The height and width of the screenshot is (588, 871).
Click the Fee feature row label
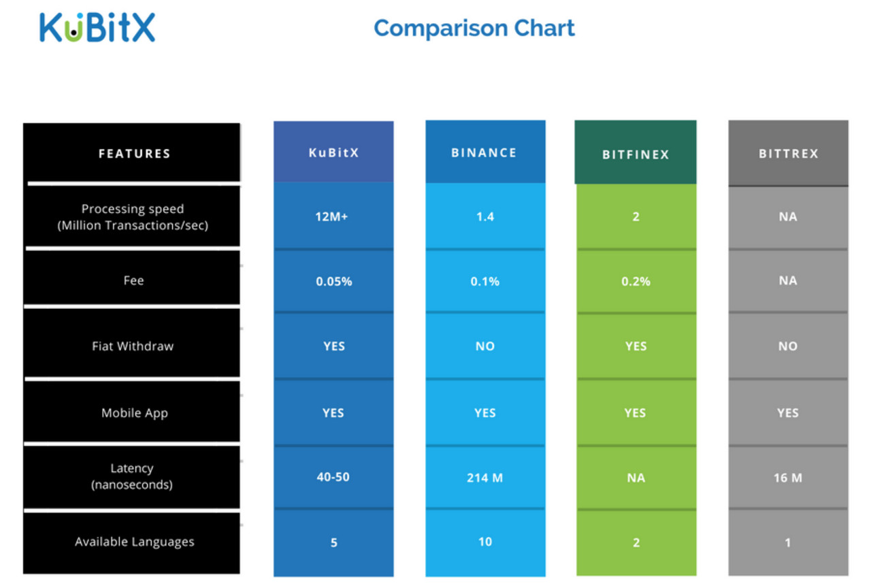(133, 280)
